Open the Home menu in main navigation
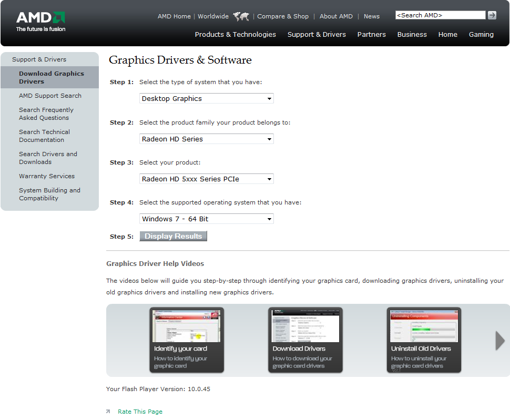Image resolution: width=510 pixels, height=420 pixels. 447,35
